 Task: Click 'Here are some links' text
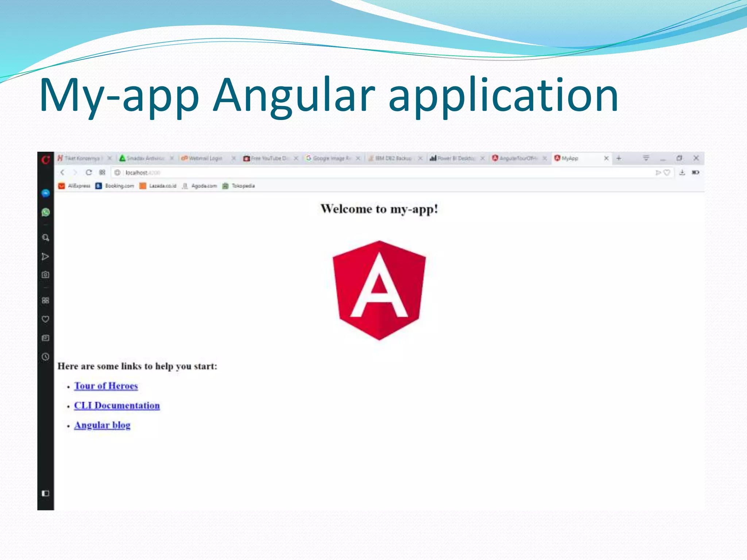137,366
